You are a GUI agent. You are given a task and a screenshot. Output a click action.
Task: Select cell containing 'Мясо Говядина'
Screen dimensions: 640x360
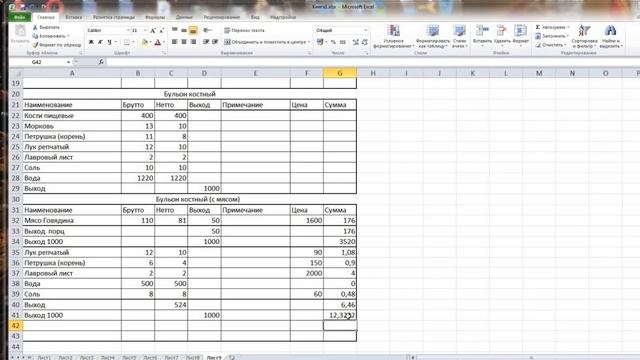[x=72, y=220]
